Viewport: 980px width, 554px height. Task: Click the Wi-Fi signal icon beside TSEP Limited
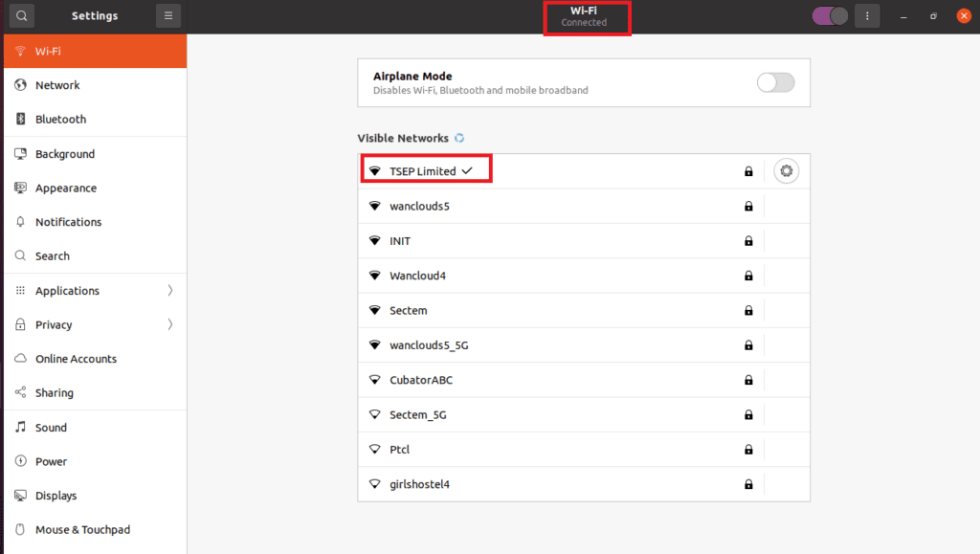coord(374,168)
